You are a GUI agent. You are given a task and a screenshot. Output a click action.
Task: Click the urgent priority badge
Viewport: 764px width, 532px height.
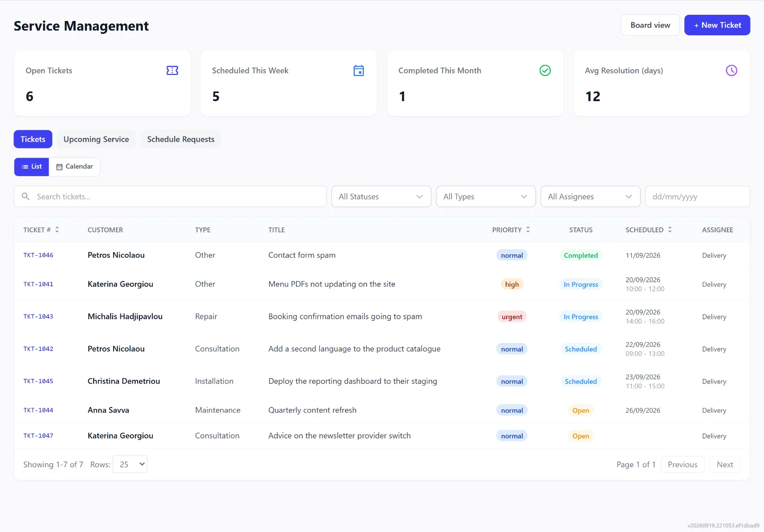pos(512,317)
